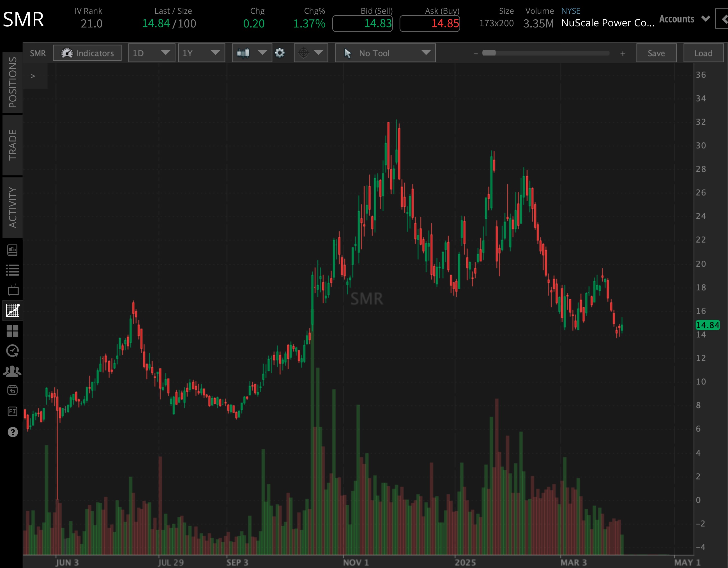Click the FI icon in the sidebar
This screenshot has height=568, width=728.
pyautogui.click(x=12, y=411)
